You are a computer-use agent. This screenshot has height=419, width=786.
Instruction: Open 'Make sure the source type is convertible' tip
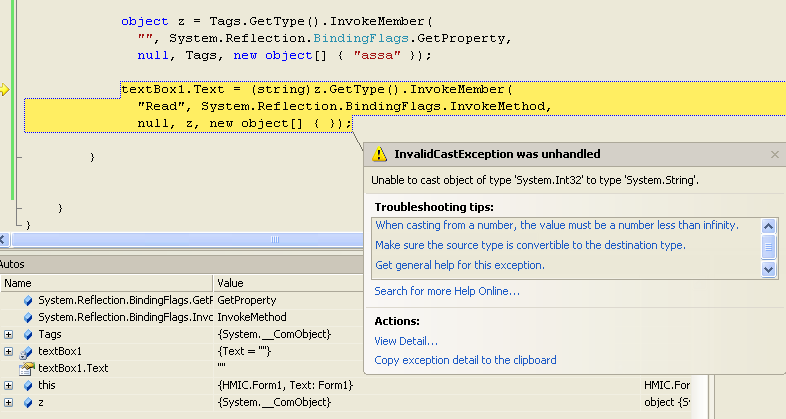click(530, 245)
